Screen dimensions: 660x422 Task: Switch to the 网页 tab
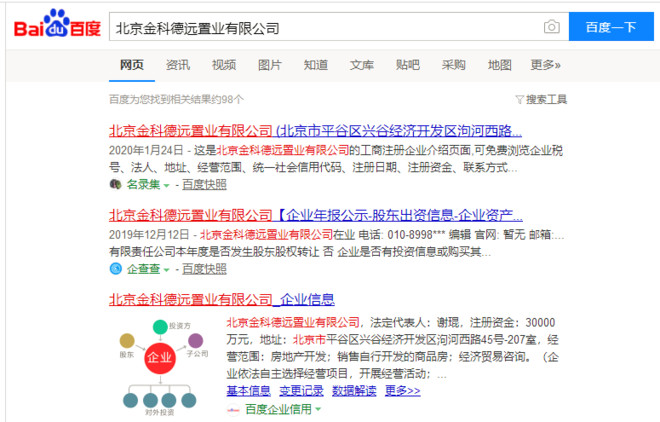point(132,65)
